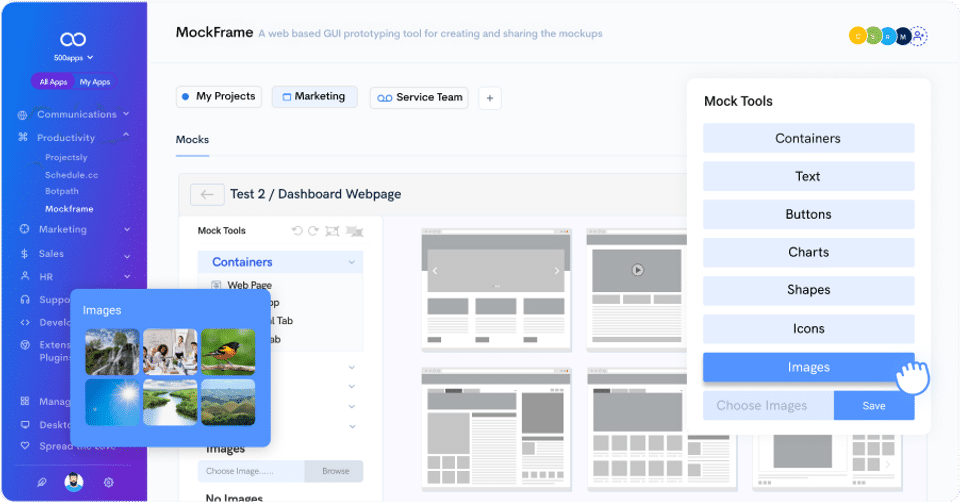The height and width of the screenshot is (502, 960).
Task: Select Web Page container item
Action: pyautogui.click(x=249, y=285)
